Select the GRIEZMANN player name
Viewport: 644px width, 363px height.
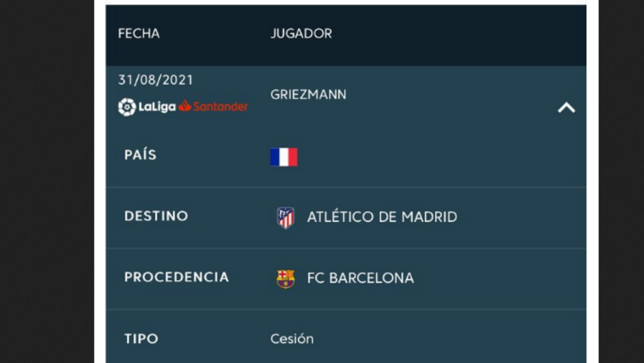pos(308,95)
